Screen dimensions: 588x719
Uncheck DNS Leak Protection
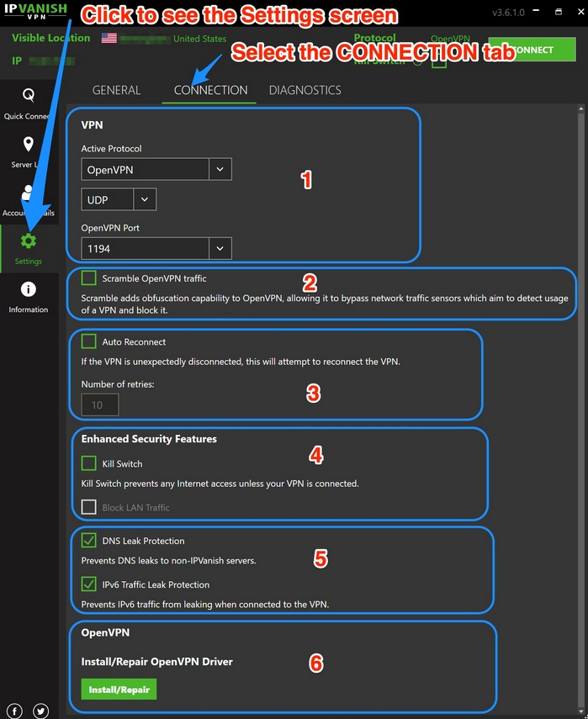tap(88, 540)
